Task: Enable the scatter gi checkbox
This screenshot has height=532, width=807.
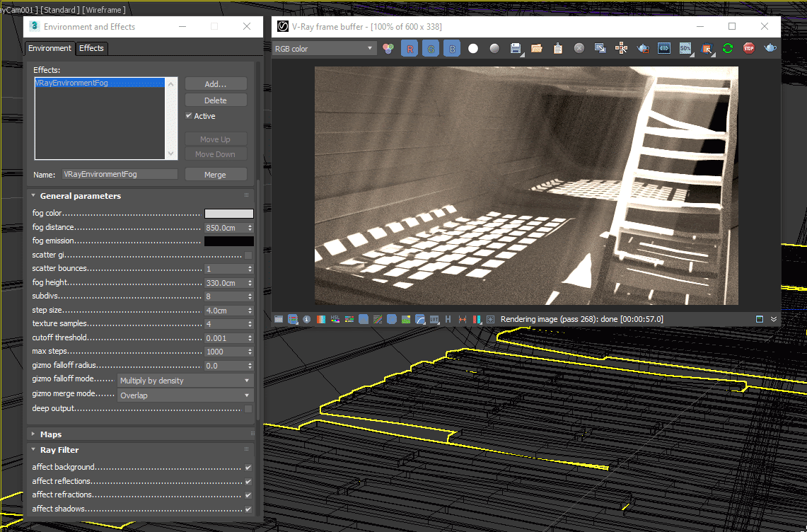Action: [248, 255]
